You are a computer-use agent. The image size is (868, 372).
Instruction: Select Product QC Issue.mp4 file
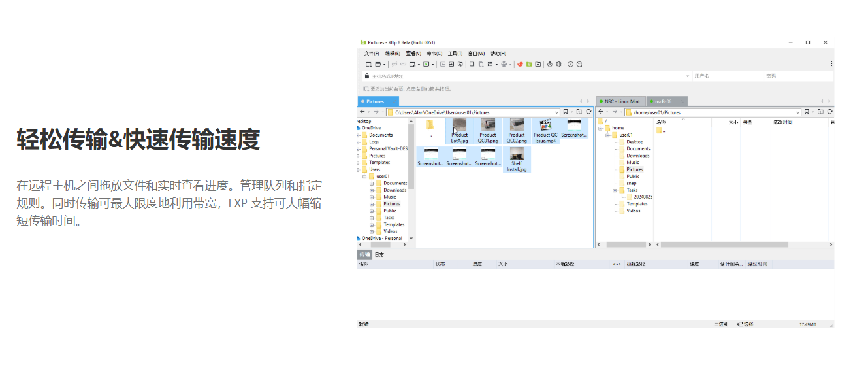545,130
